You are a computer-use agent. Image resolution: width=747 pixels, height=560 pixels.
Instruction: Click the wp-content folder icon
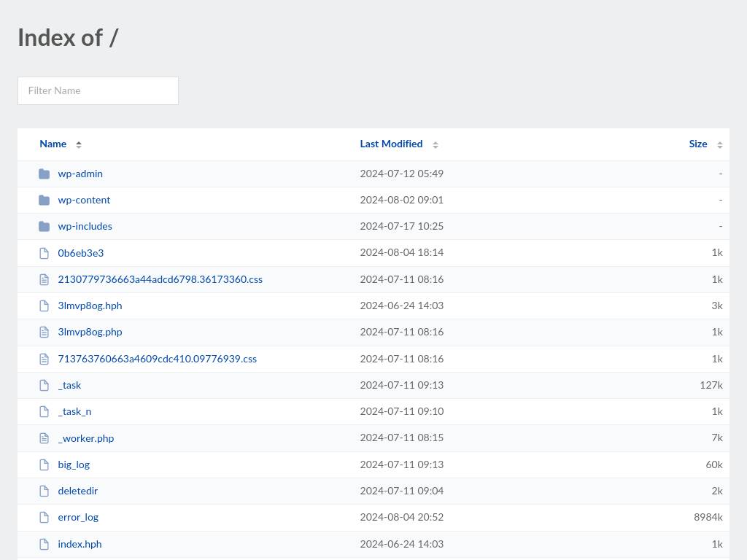tap(44, 200)
